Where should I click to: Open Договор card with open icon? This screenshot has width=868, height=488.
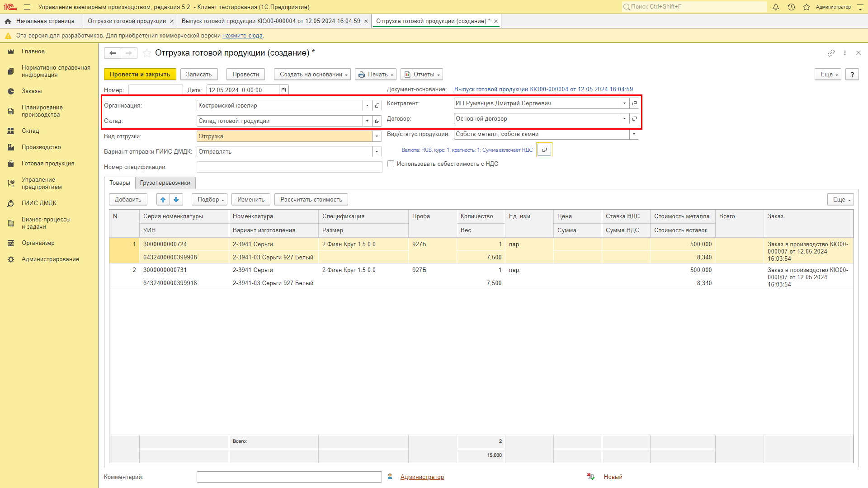pyautogui.click(x=634, y=119)
